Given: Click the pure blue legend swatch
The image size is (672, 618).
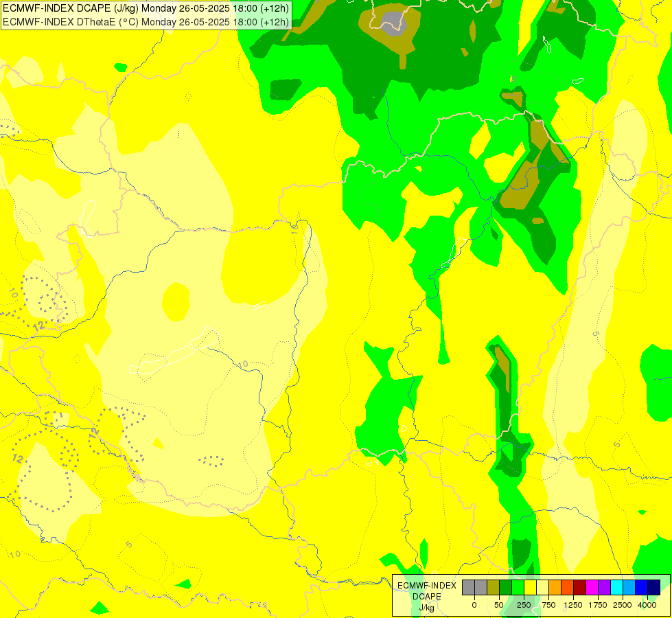Looking at the screenshot, I should tap(642, 587).
